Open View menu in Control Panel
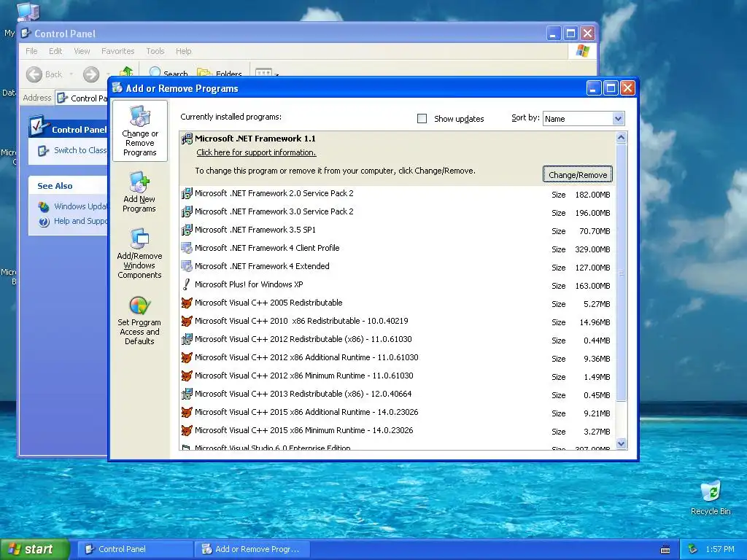 click(x=82, y=51)
